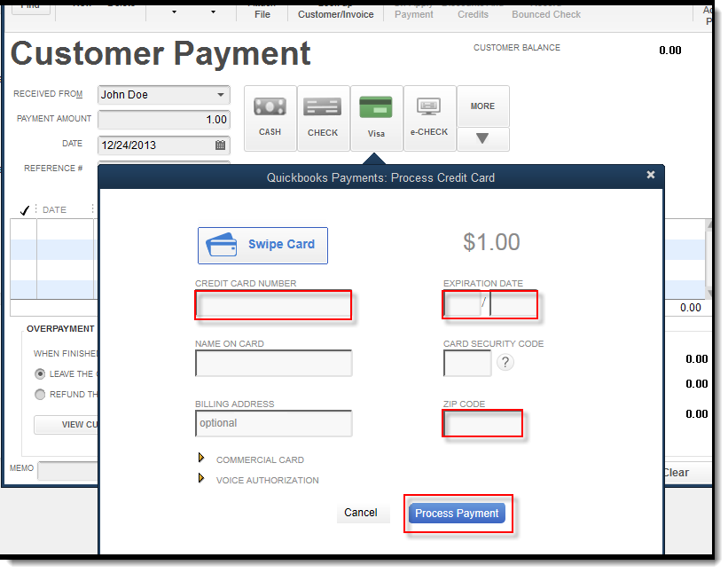Click the Billing Address field
The width and height of the screenshot is (728, 573).
click(273, 423)
